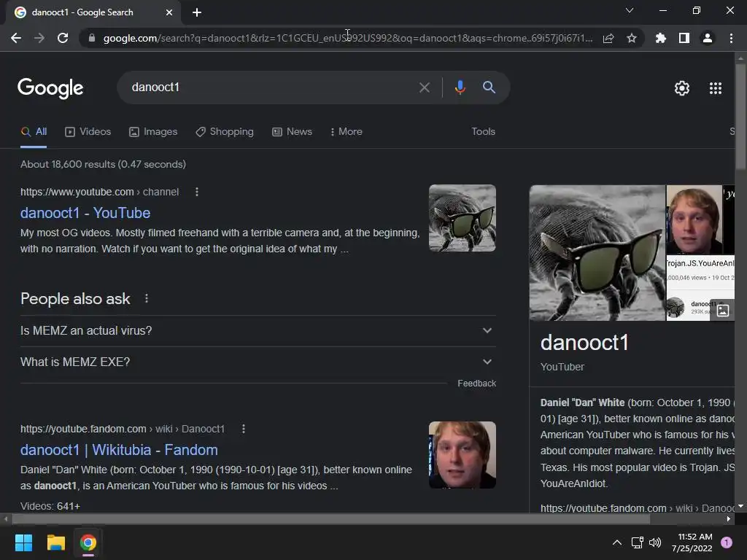Switch to the Videos tab
This screenshot has height=560, width=747.
[x=88, y=132]
